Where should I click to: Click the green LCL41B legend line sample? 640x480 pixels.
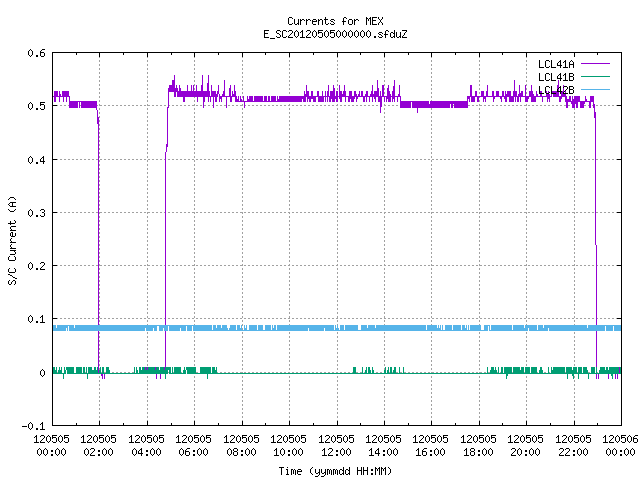[x=595, y=76]
